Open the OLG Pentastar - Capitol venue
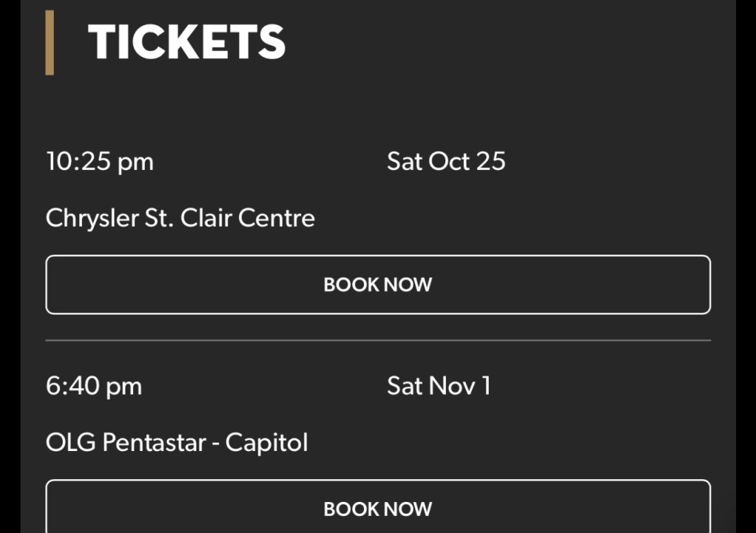756x533 pixels. pyautogui.click(x=176, y=443)
